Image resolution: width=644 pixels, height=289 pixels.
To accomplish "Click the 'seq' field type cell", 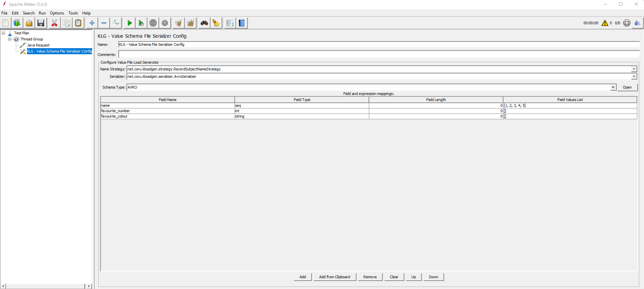I will (x=302, y=105).
